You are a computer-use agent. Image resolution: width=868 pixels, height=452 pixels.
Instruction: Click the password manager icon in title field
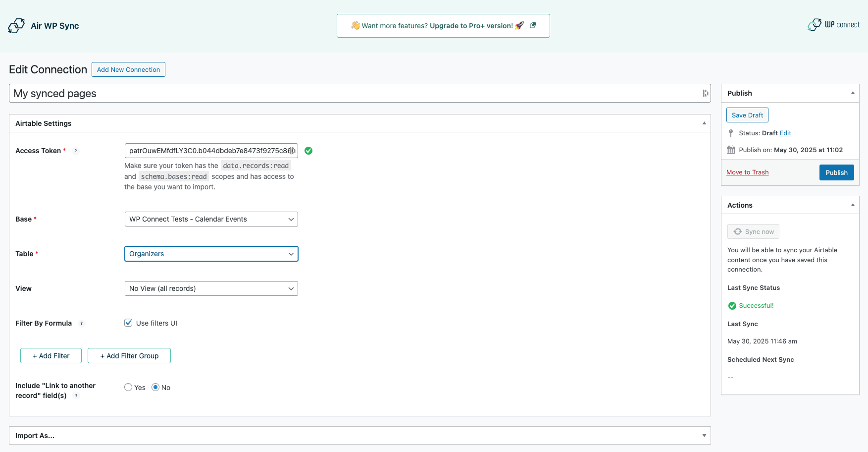705,93
